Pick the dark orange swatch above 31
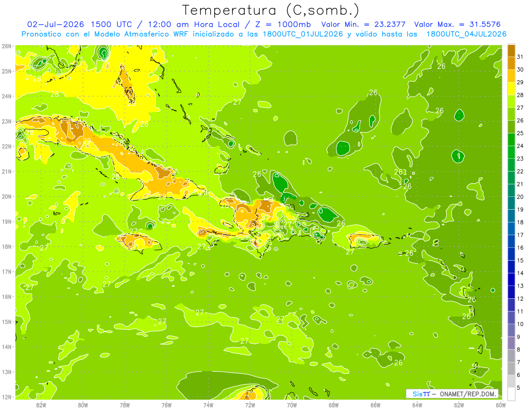 pos(511,51)
